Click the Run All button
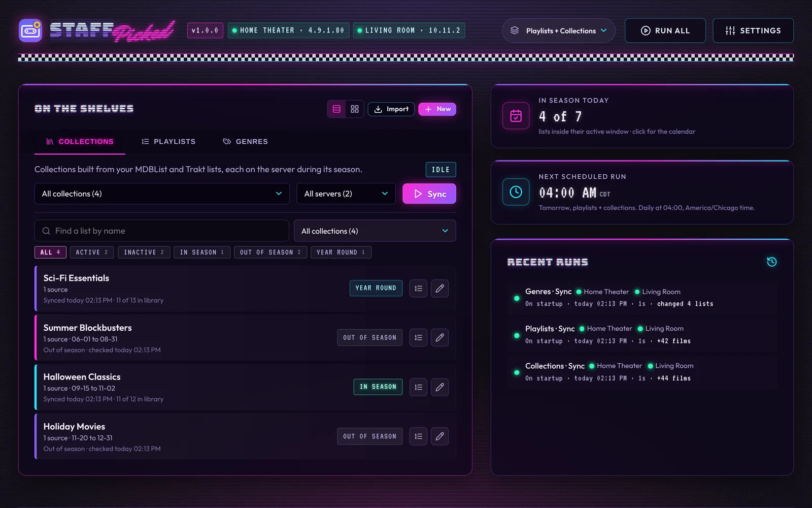Viewport: 812px width, 508px height. point(665,30)
